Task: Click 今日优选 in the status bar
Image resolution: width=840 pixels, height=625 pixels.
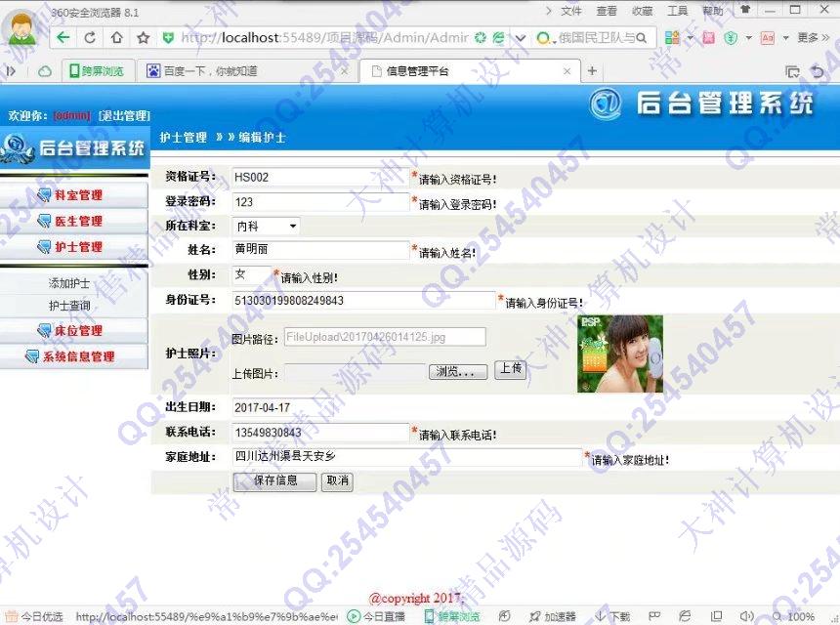Action: (34, 616)
